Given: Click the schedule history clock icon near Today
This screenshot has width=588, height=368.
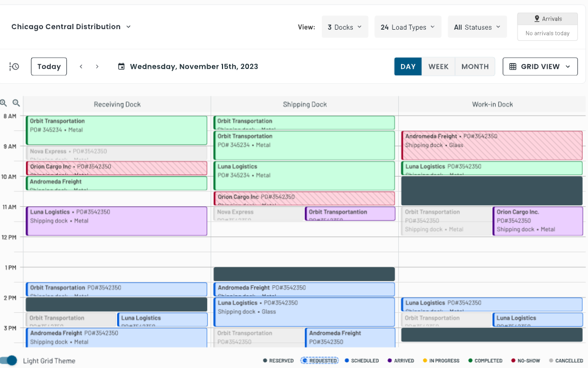Looking at the screenshot, I should (x=14, y=66).
